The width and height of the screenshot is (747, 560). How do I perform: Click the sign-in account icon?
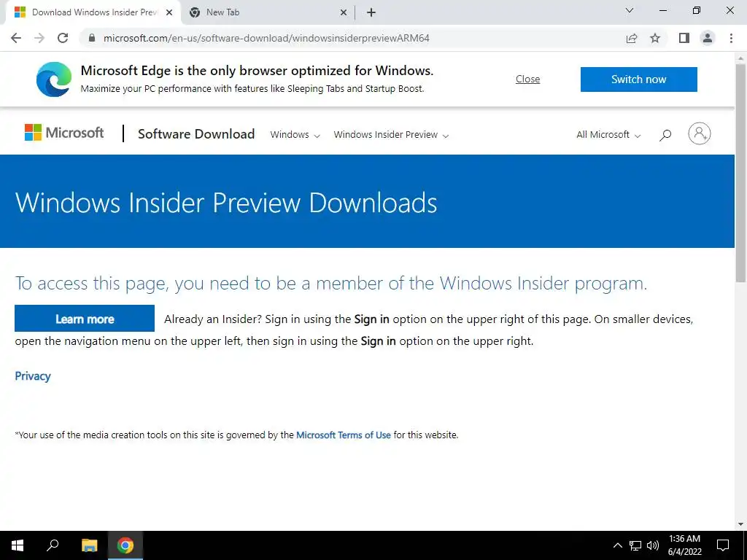point(700,134)
